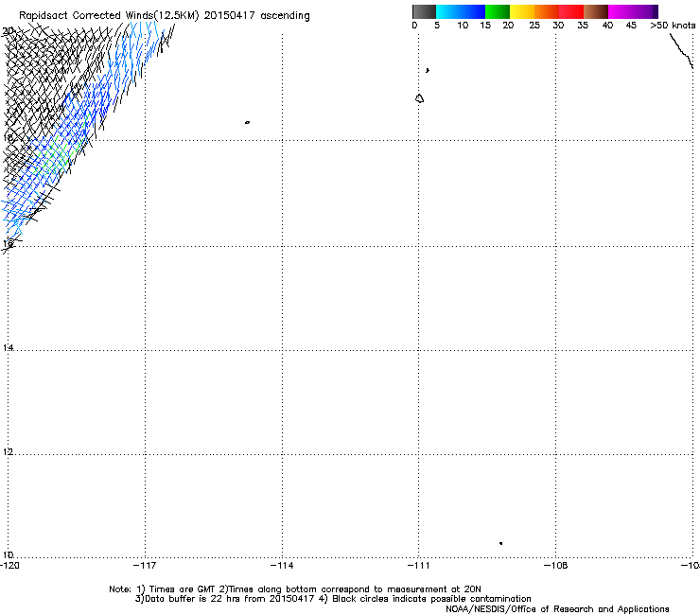This screenshot has height=615, width=700.
Task: Click the brown 35-40 knots color band
Action: click(x=596, y=11)
